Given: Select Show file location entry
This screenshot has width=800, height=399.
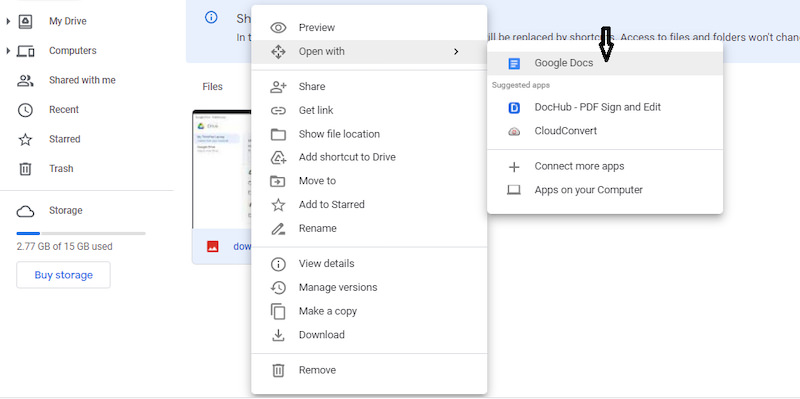Looking at the screenshot, I should coord(369,134).
